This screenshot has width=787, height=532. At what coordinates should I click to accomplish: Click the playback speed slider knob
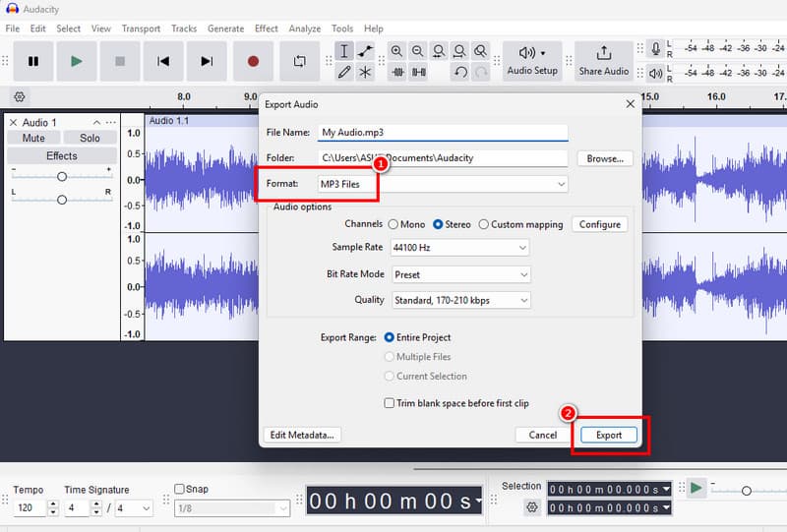click(x=747, y=491)
